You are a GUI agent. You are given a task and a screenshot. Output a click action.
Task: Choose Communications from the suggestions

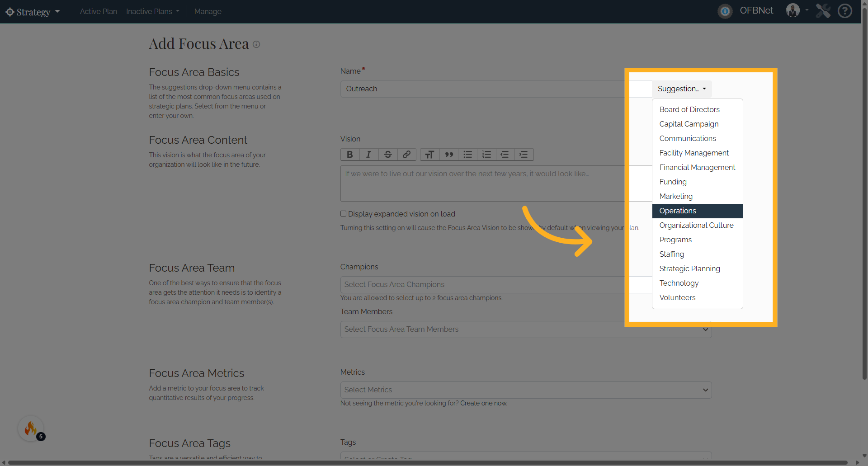(x=697, y=138)
